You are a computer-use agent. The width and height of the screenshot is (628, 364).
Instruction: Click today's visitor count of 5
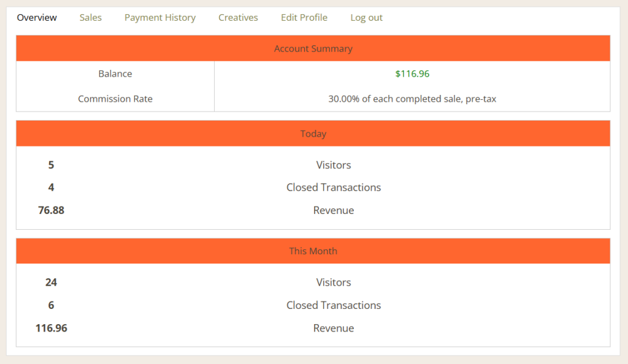51,165
